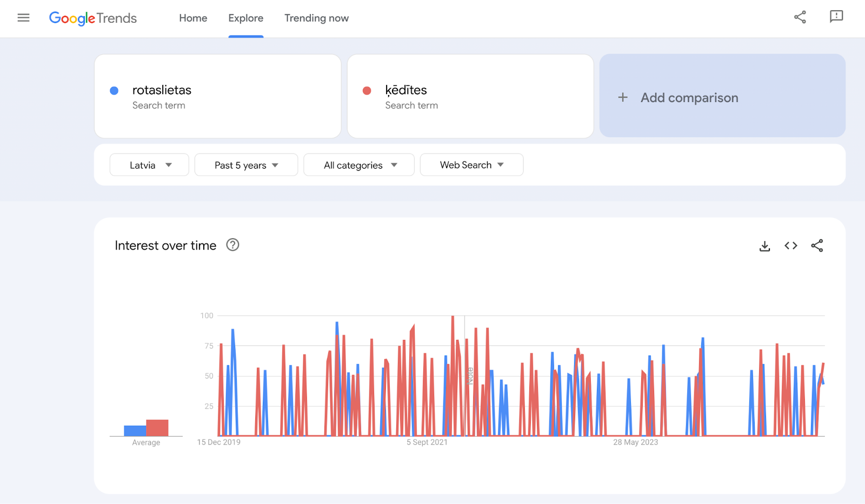Screen dimensions: 865x504
Task: Click the 15 Dec 2019 axis label
Action: [x=219, y=442]
